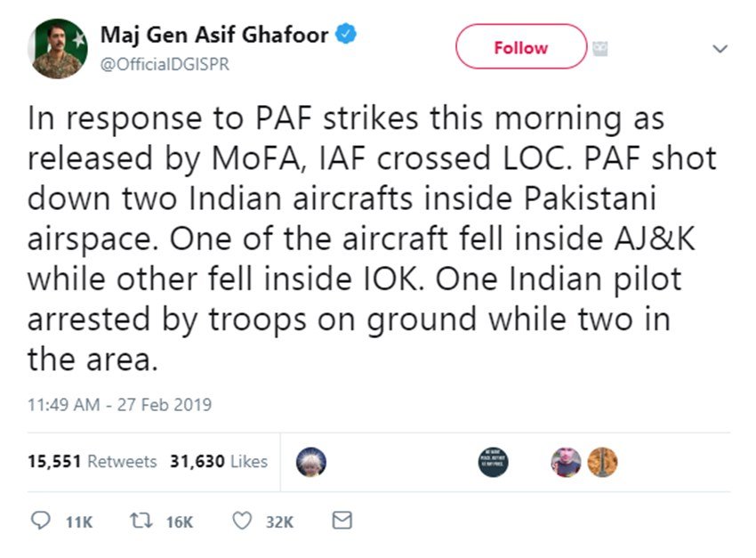The image size is (756, 558).
Task: Send tweet via the envelope message icon
Action: coord(342,521)
